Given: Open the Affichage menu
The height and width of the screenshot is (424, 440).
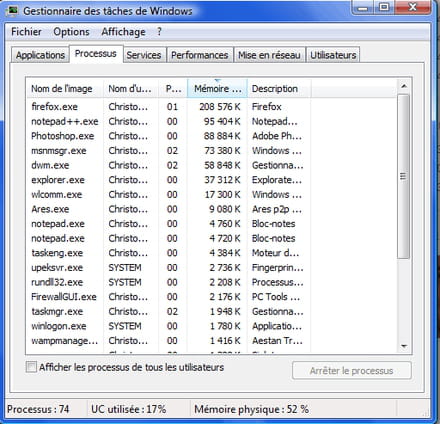Looking at the screenshot, I should (x=123, y=32).
